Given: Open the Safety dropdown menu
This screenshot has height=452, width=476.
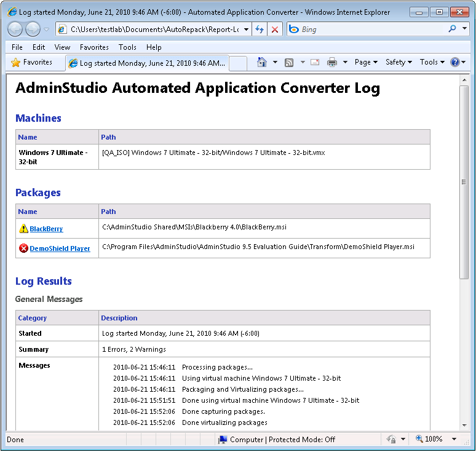Looking at the screenshot, I should [399, 62].
